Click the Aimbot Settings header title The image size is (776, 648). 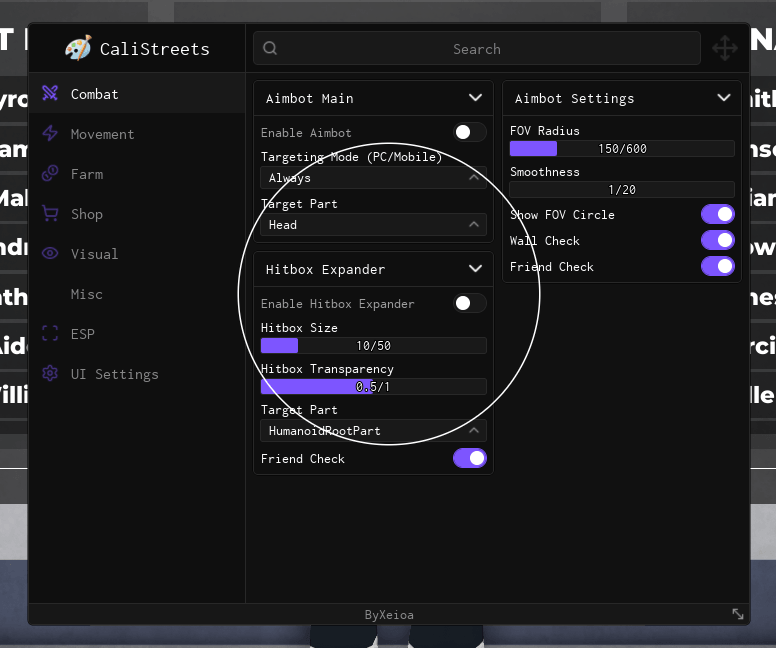pyautogui.click(x=574, y=99)
